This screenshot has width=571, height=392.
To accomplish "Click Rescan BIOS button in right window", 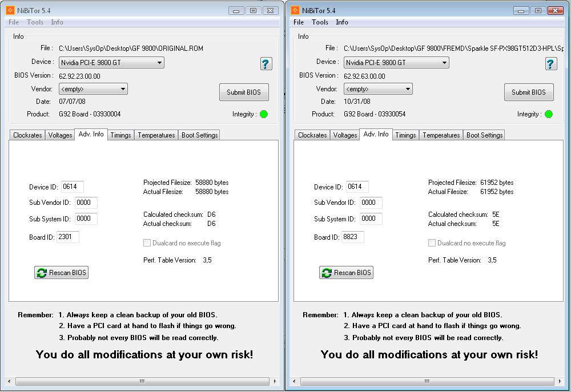I will click(x=347, y=273).
